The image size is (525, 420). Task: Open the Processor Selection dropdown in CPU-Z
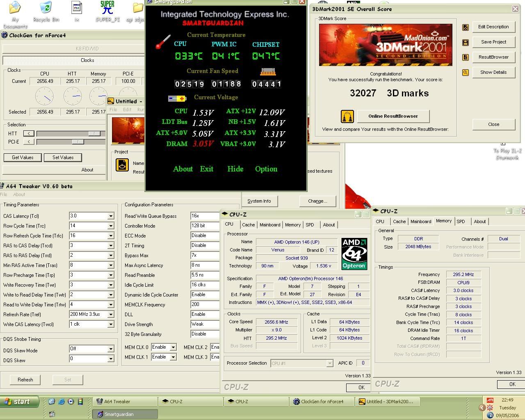tap(329, 363)
